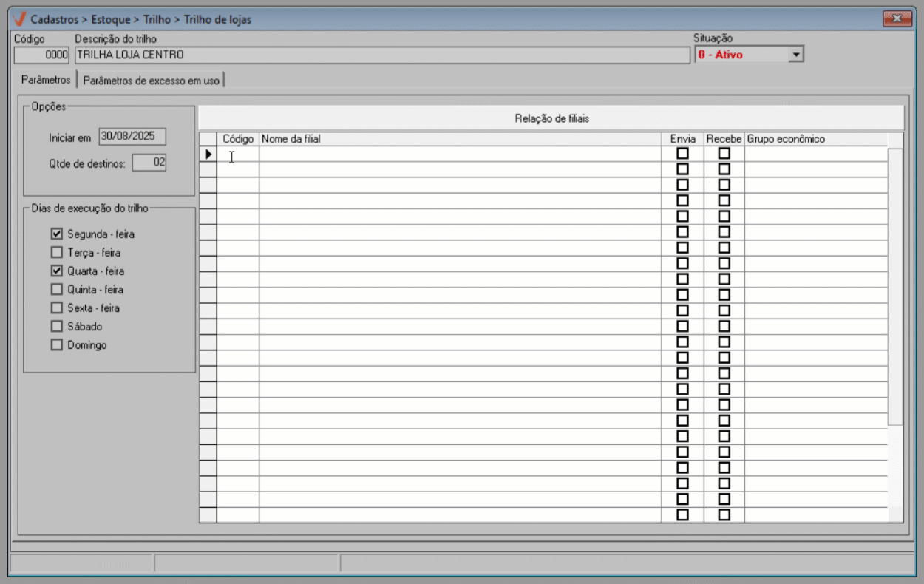This screenshot has height=584, width=924.
Task: Tick the Quinta - feira checkbox
Action: pos(57,289)
